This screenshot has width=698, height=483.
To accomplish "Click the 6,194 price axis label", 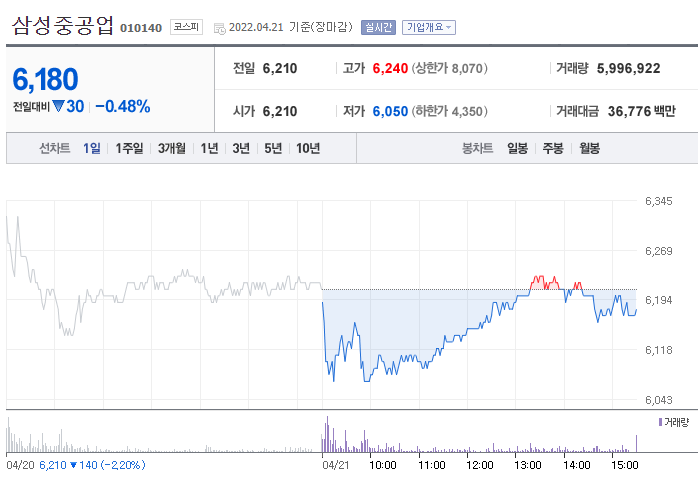I will coord(659,300).
